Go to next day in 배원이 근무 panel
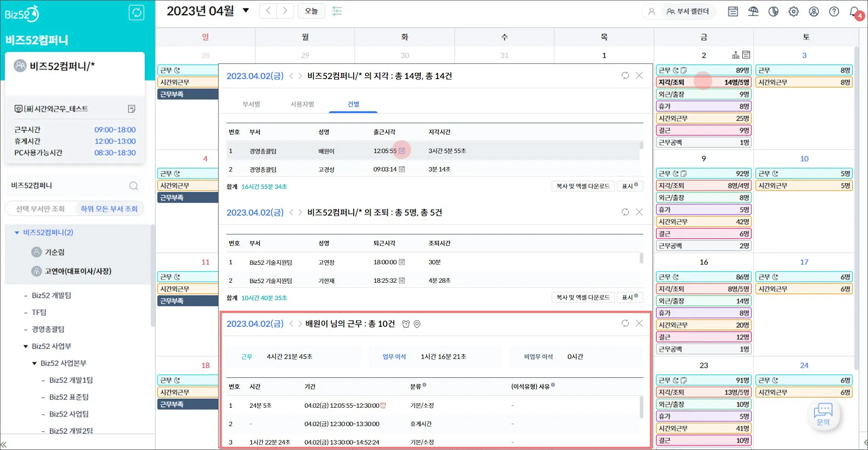868x450 pixels. click(x=300, y=324)
